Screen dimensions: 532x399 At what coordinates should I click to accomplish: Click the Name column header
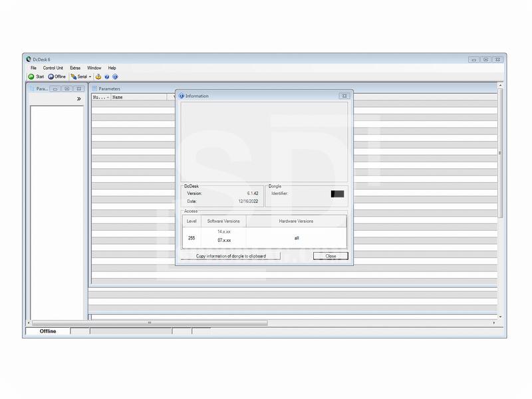(x=136, y=97)
